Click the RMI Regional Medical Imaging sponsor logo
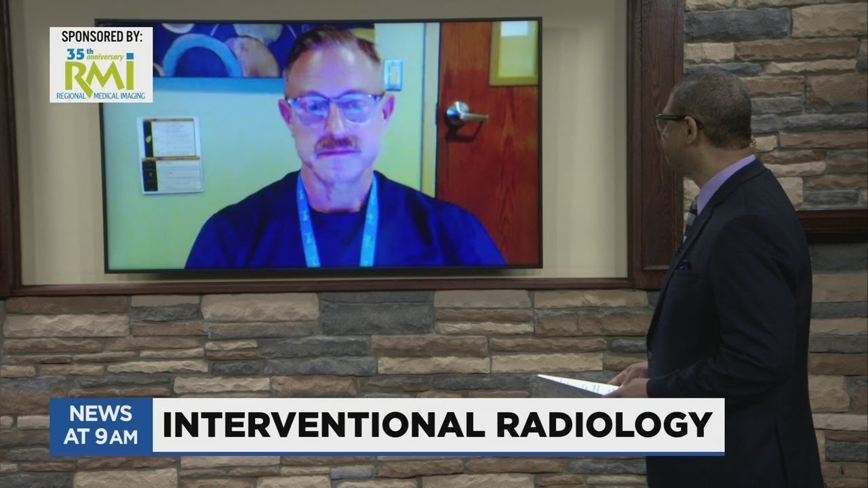 point(101,74)
